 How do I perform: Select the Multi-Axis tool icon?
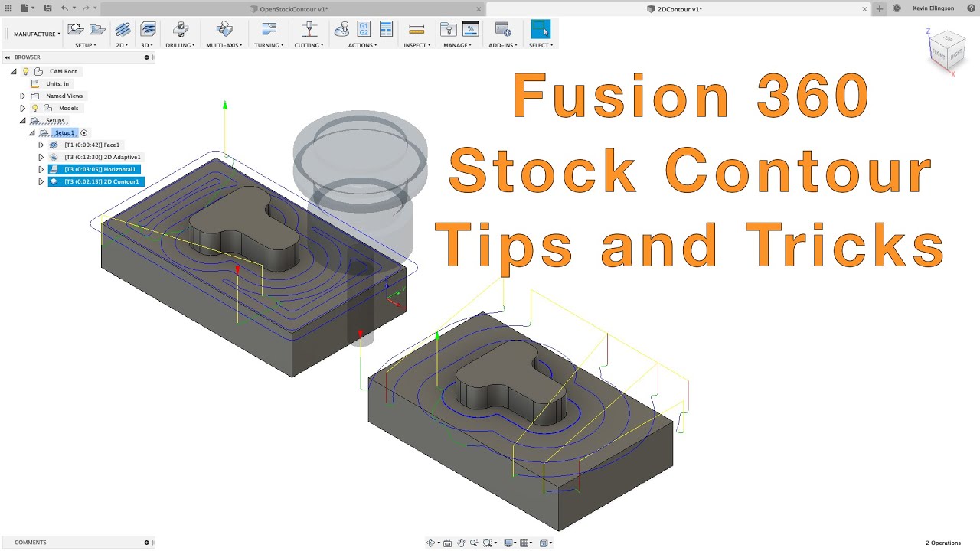pos(224,30)
